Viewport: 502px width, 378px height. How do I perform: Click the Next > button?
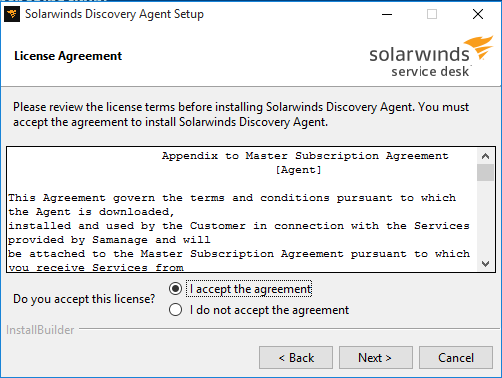pyautogui.click(x=376, y=358)
